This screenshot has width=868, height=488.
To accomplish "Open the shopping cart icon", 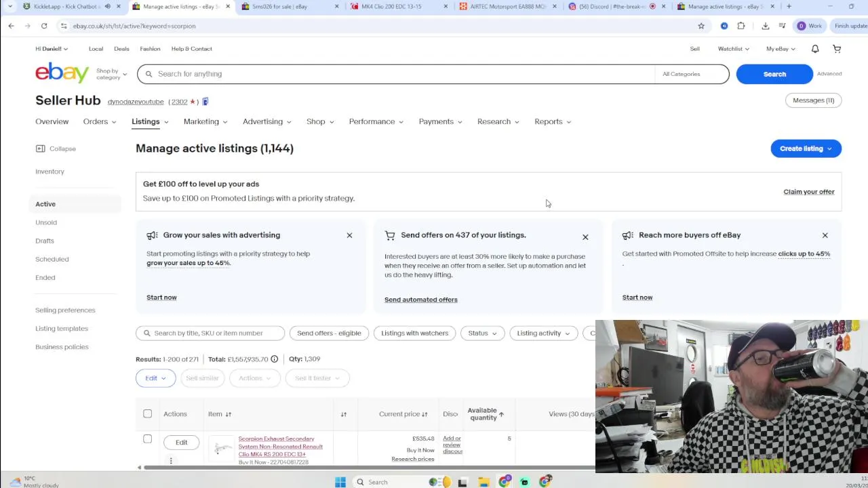I will pos(837,49).
